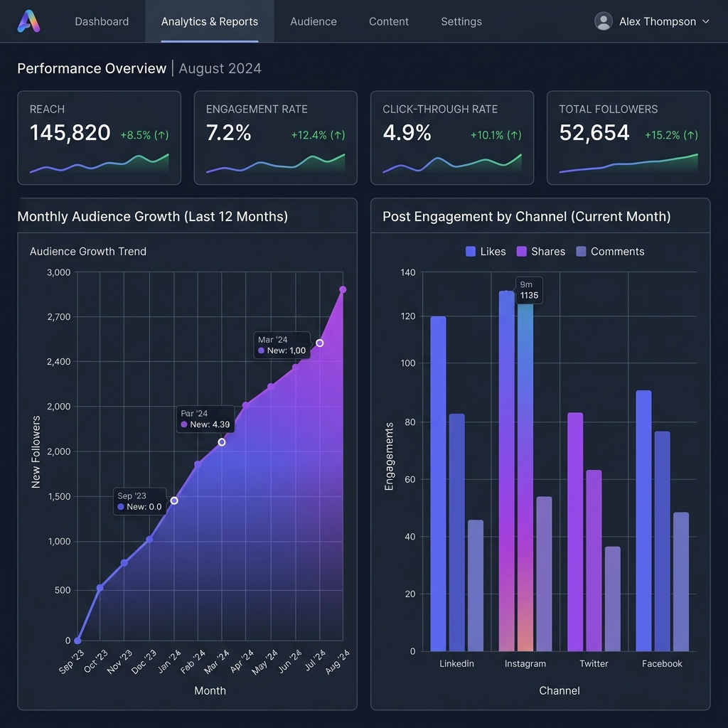
Task: Click the Engagement Rate sparkline chart
Action: 275,164
